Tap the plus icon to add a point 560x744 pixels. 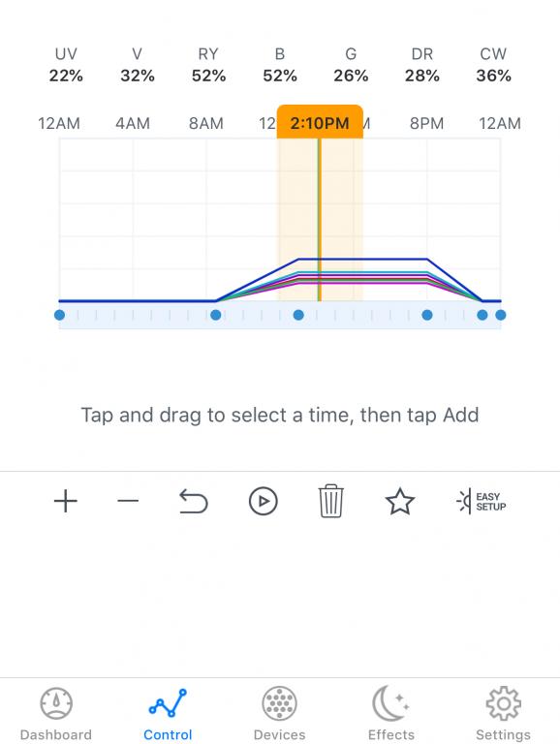tap(66, 501)
